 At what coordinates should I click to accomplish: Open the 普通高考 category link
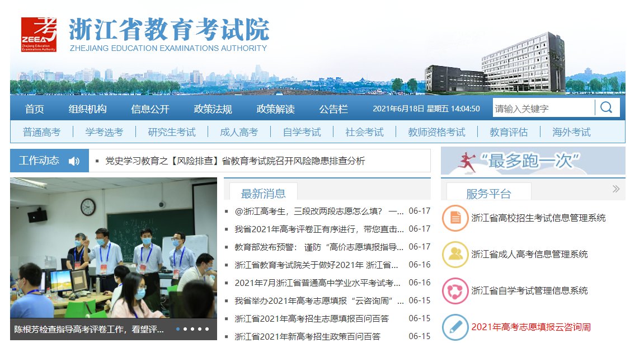(41, 132)
